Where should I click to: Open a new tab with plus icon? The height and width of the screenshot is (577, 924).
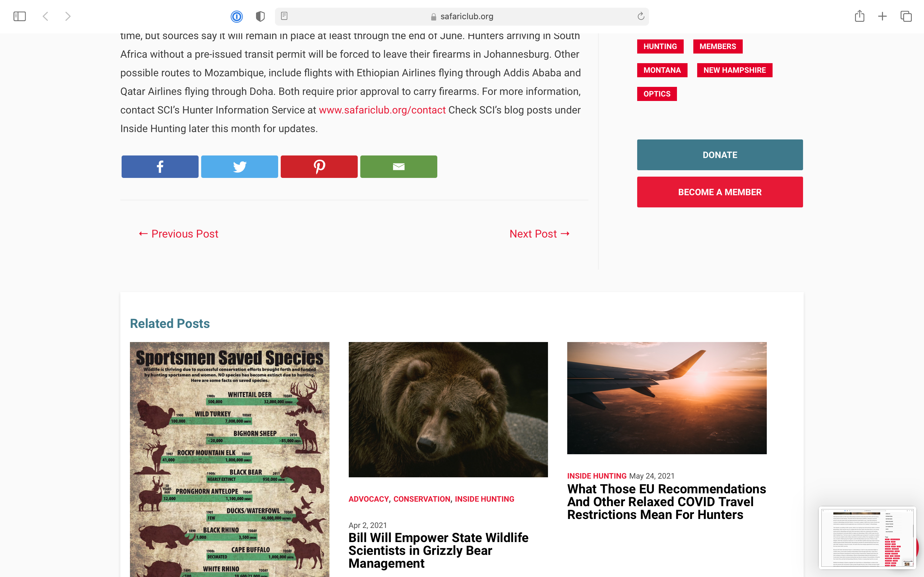coord(882,16)
